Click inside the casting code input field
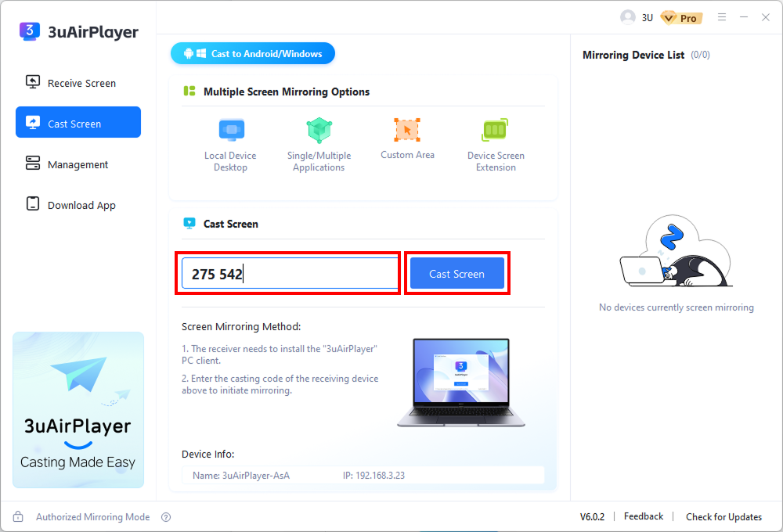This screenshot has height=532, width=783. 288,272
